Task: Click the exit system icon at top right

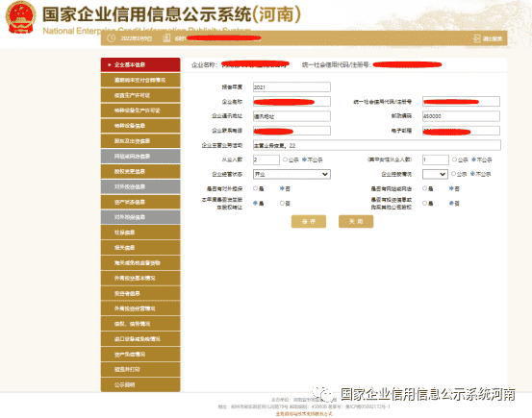Action: pos(477,38)
